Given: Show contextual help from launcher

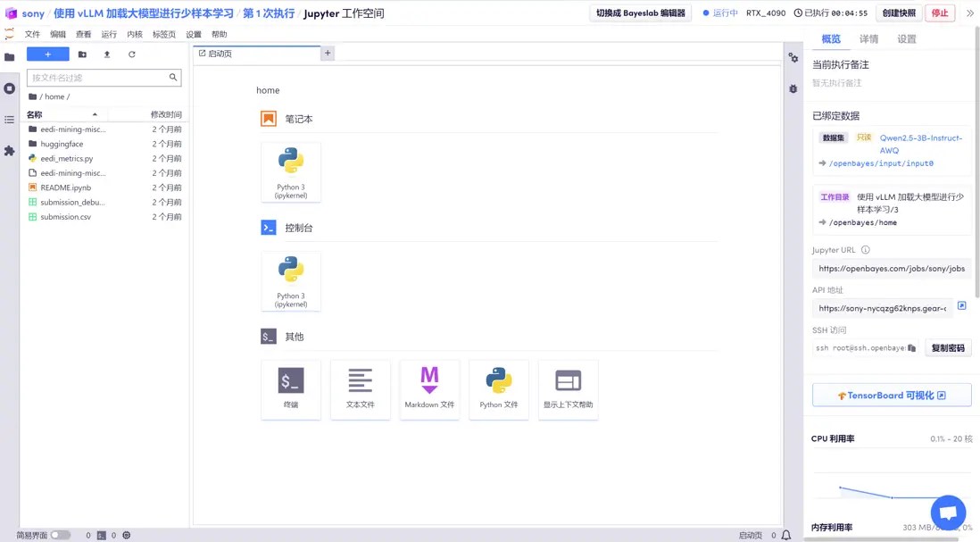Looking at the screenshot, I should pyautogui.click(x=569, y=389).
